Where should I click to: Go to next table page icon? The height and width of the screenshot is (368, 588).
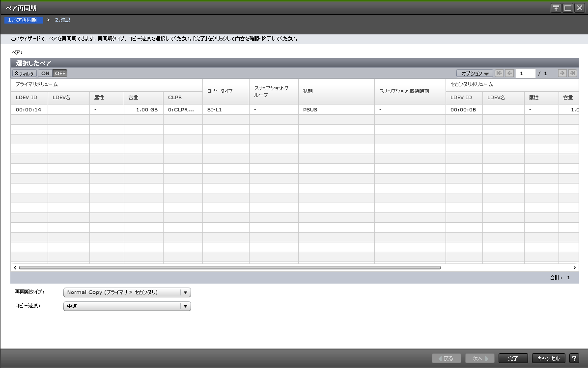click(562, 73)
